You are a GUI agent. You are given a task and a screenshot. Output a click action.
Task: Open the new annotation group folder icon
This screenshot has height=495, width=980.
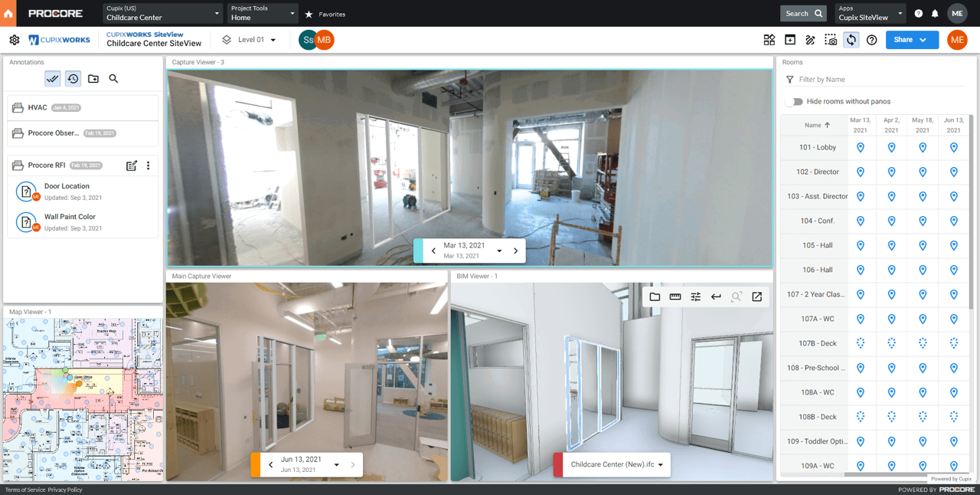(93, 78)
